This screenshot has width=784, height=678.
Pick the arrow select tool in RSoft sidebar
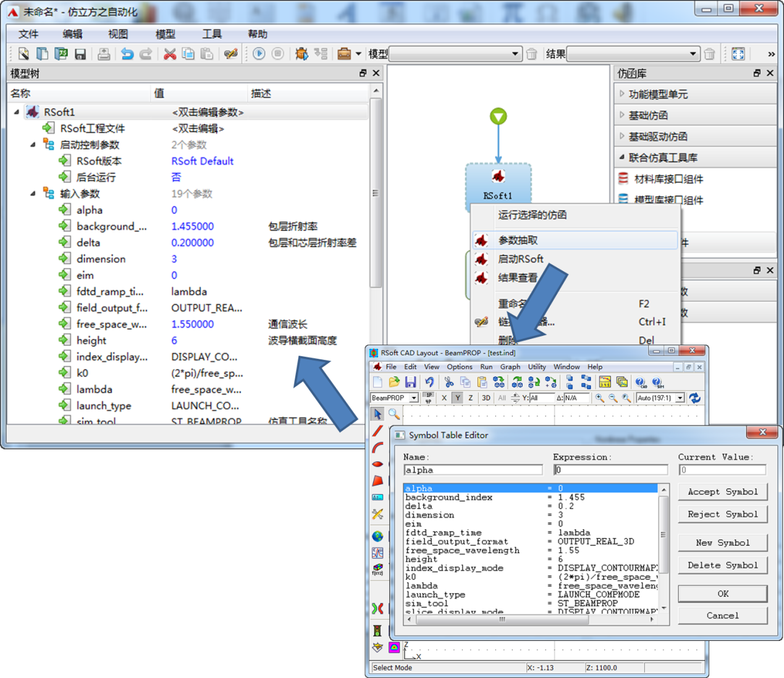[x=377, y=414]
